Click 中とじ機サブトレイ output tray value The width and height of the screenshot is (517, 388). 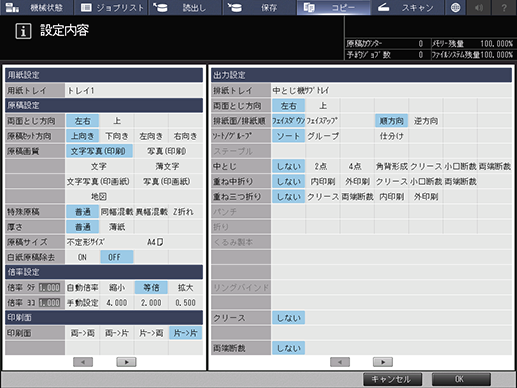coord(392,90)
